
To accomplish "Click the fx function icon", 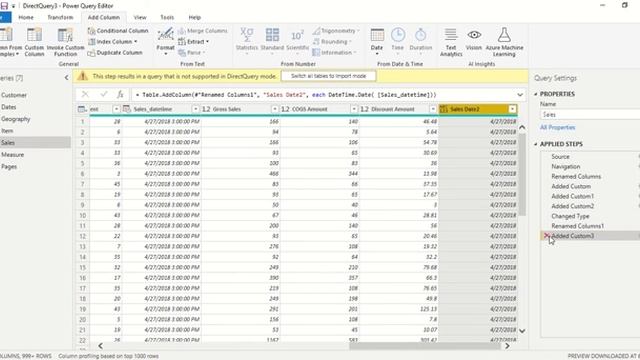I will 120,94.
